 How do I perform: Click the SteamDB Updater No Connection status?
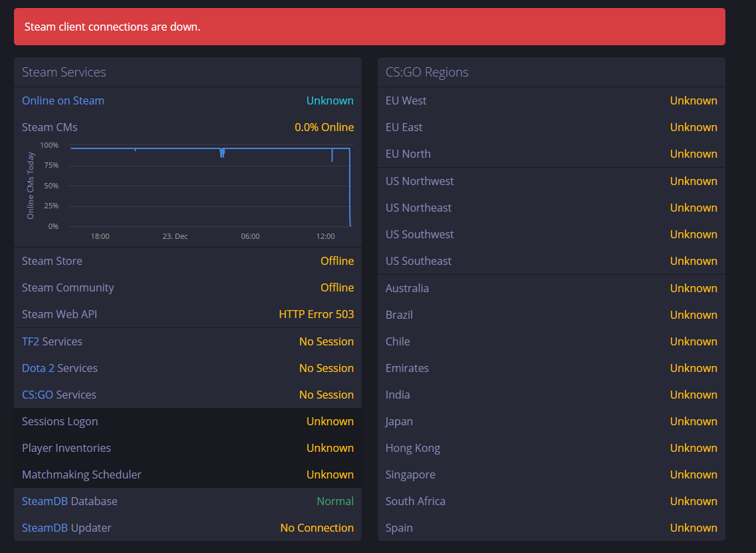(316, 528)
